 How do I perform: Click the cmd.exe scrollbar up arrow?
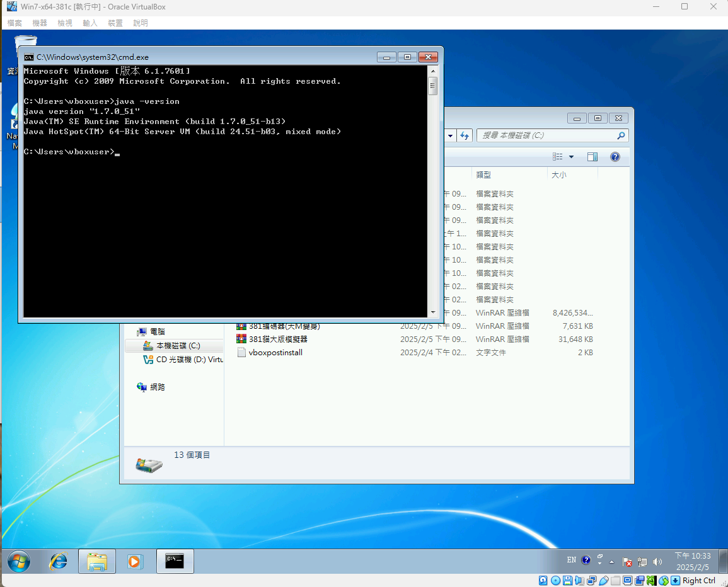(433, 71)
